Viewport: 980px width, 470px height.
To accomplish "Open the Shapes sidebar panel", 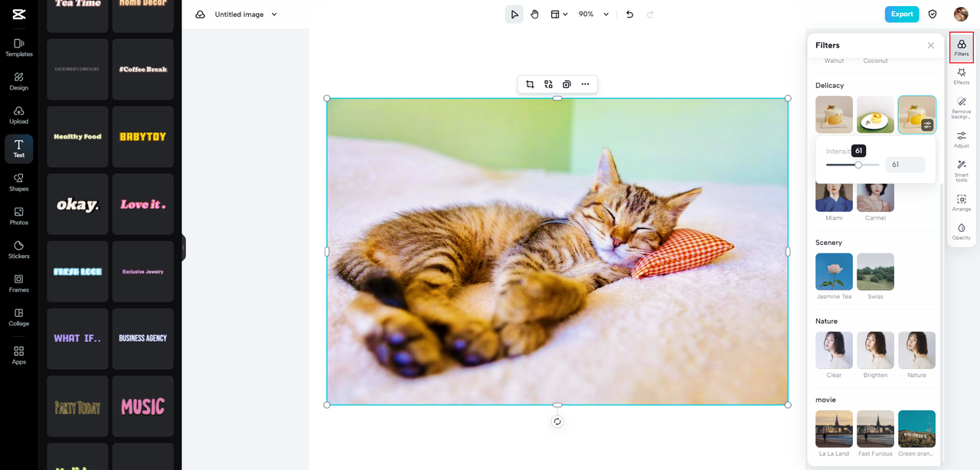I will point(18,182).
